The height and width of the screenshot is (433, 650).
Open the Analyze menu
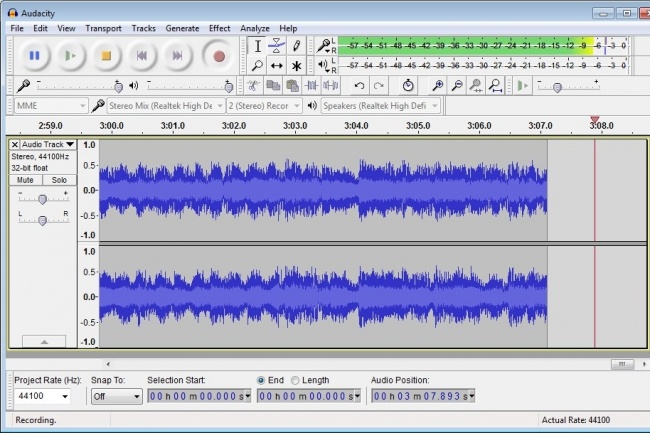(255, 28)
